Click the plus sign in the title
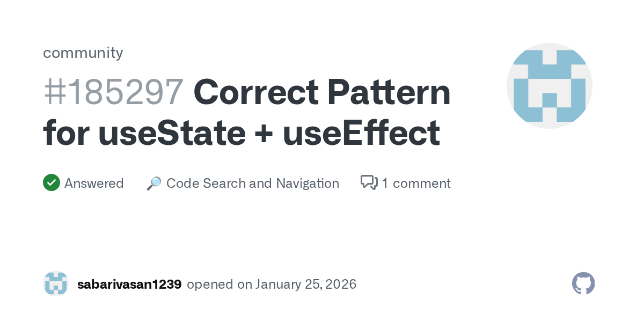644x322 pixels. click(264, 134)
